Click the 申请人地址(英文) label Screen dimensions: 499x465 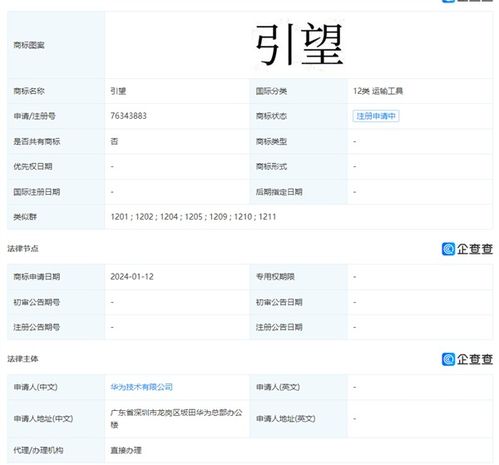(x=286, y=419)
